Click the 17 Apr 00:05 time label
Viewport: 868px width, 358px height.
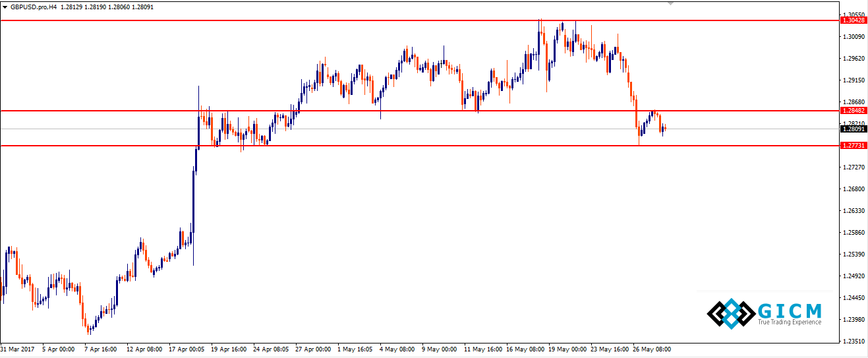(187, 349)
